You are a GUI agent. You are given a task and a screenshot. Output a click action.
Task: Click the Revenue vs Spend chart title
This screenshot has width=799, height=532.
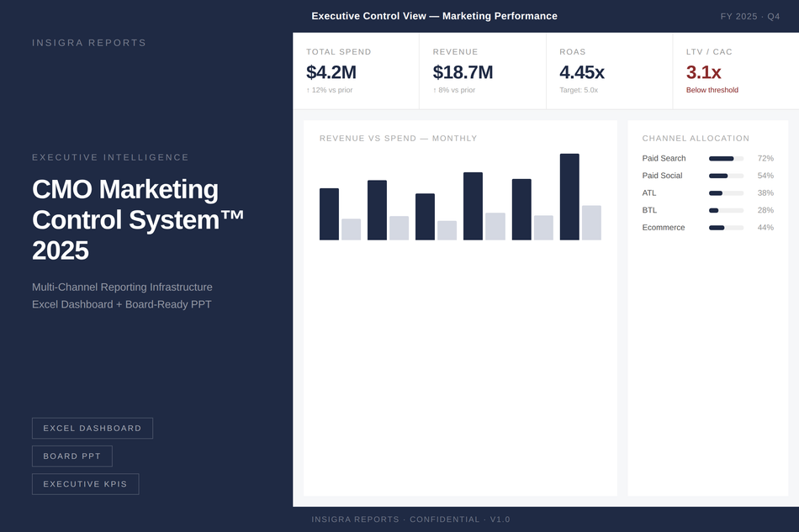399,138
